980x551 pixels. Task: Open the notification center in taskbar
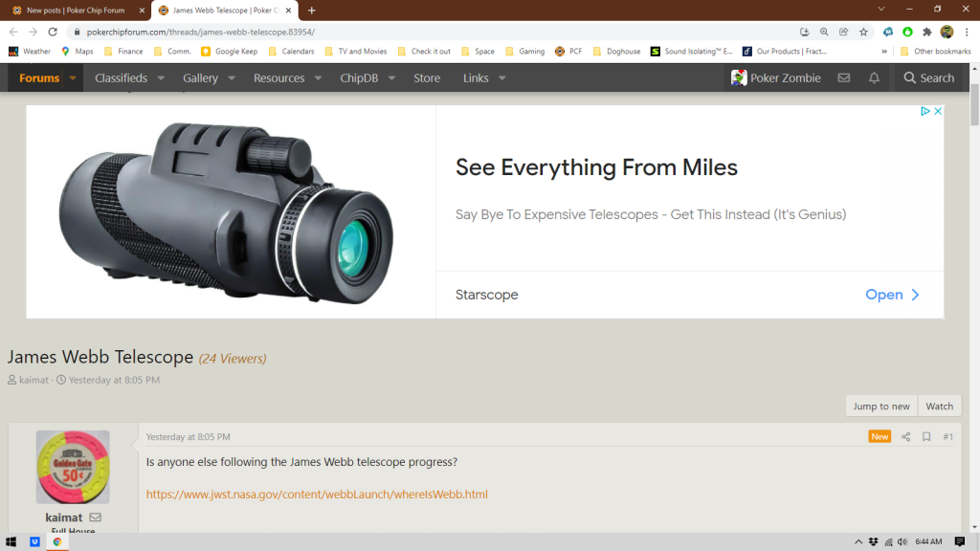coord(960,541)
